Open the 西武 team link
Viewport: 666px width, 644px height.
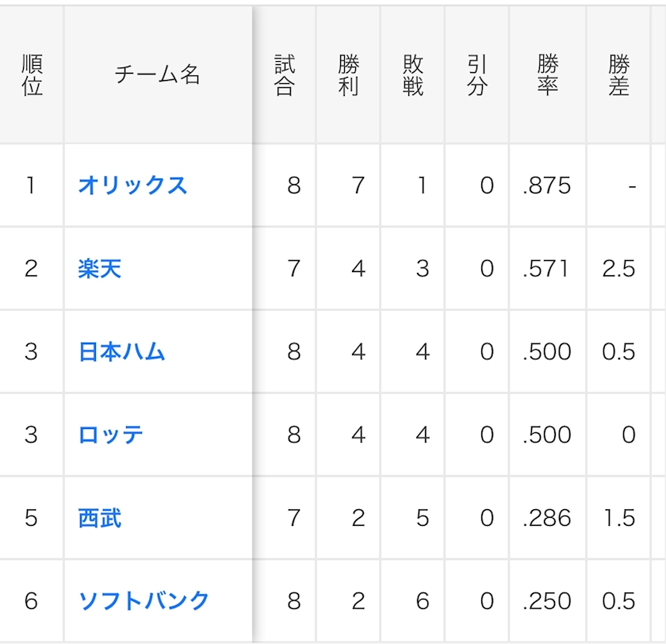(100, 518)
